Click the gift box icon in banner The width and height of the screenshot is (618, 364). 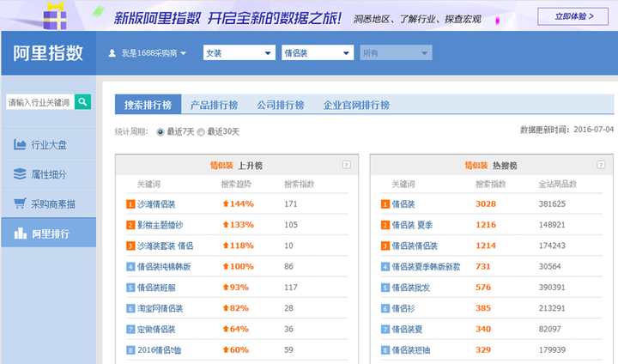[x=55, y=15]
